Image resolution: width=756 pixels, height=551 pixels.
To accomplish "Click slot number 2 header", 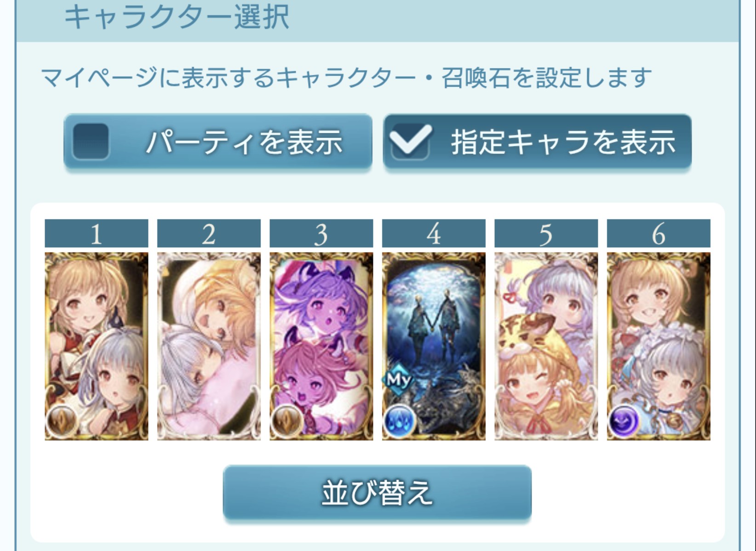I will coord(209,233).
